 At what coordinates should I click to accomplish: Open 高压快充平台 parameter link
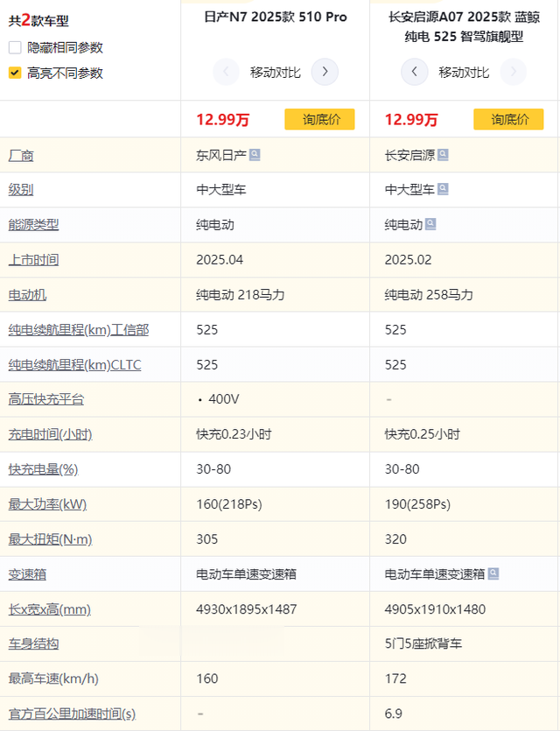(46, 399)
